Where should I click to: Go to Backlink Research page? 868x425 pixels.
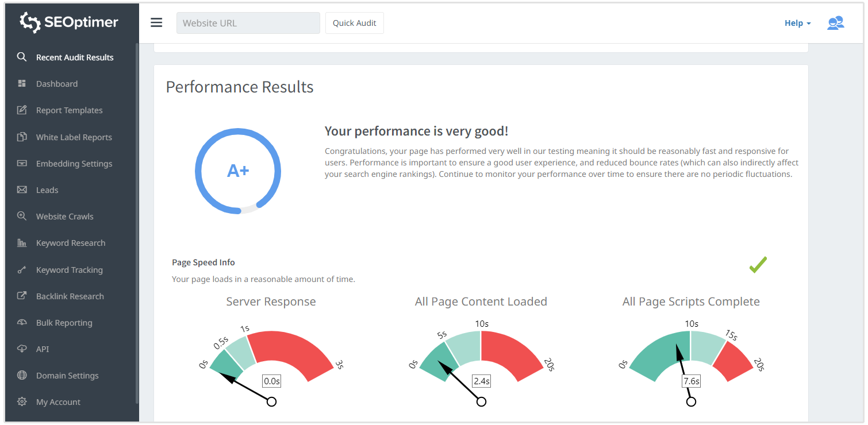[70, 296]
